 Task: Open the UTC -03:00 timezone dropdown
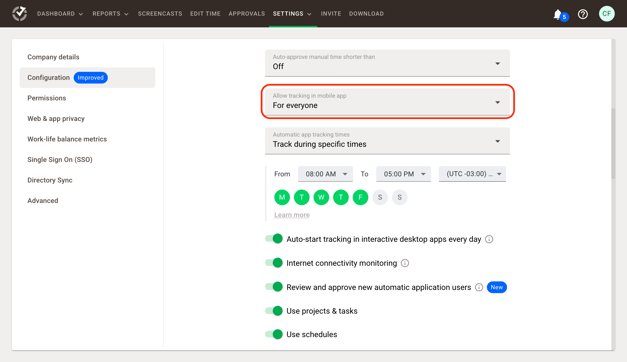click(472, 174)
